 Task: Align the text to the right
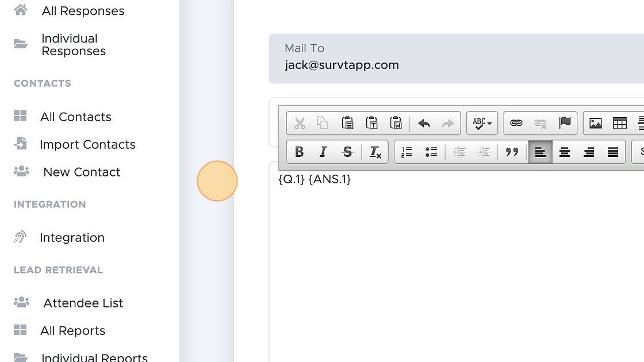tap(589, 152)
